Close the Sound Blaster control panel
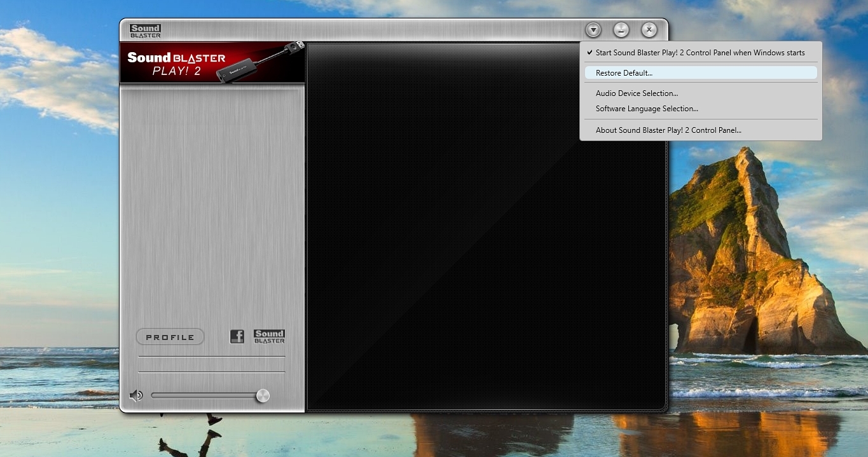868x457 pixels. [x=649, y=30]
